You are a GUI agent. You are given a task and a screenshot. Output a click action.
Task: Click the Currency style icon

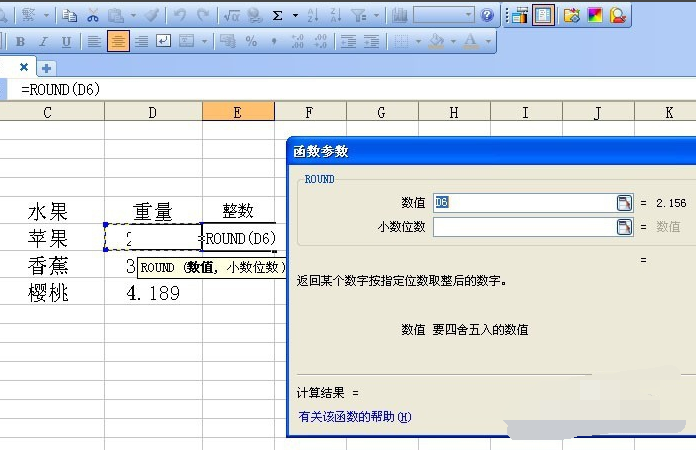point(228,42)
